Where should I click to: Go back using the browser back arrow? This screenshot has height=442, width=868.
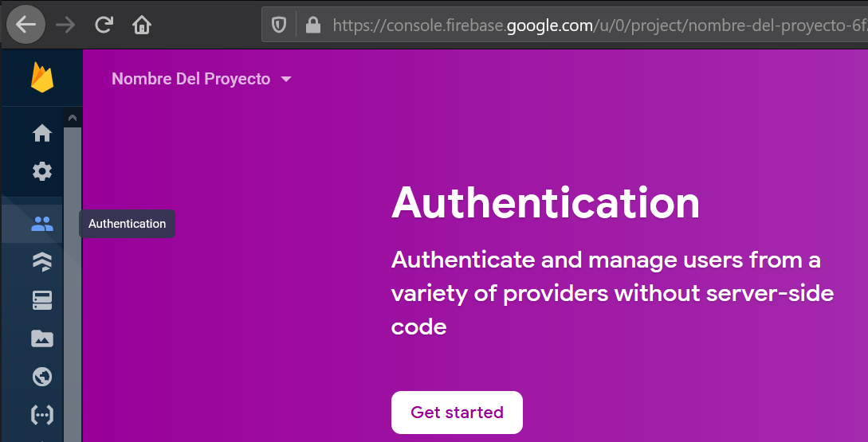[26, 25]
